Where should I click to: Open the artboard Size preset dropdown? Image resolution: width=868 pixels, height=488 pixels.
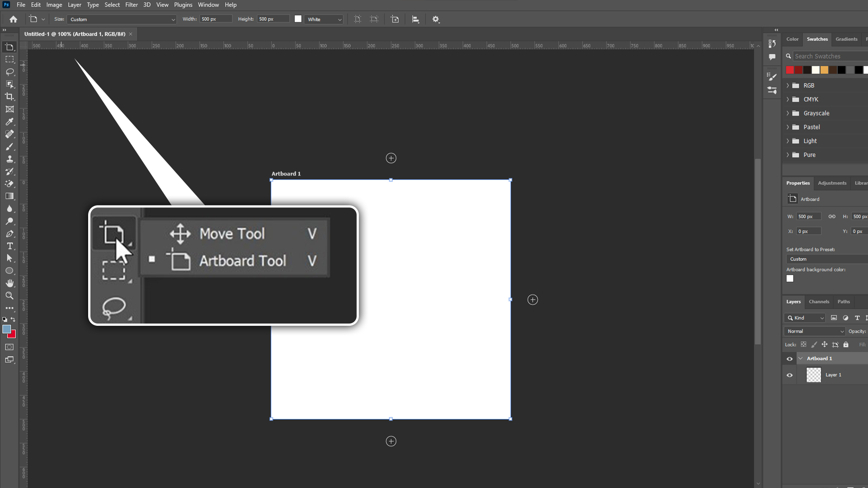(122, 19)
